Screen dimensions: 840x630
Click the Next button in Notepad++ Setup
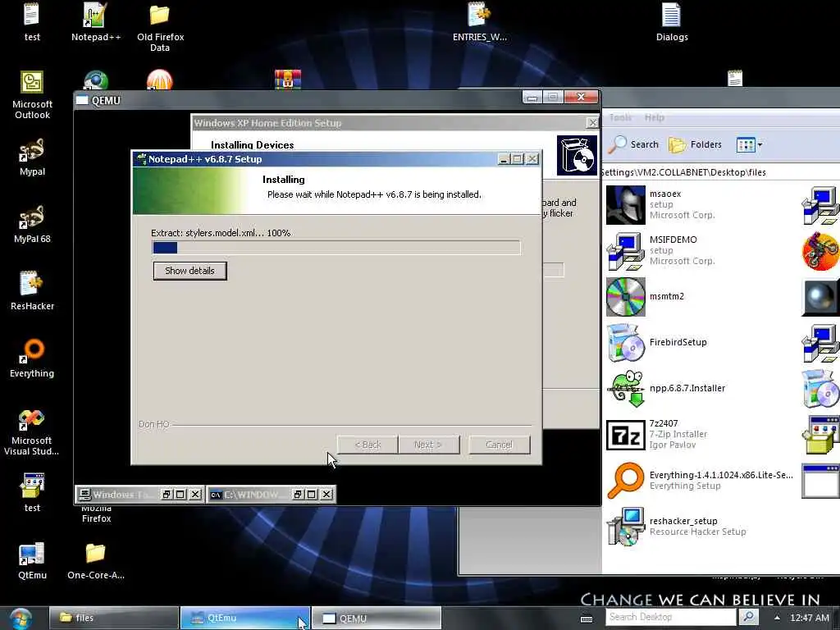click(x=428, y=445)
